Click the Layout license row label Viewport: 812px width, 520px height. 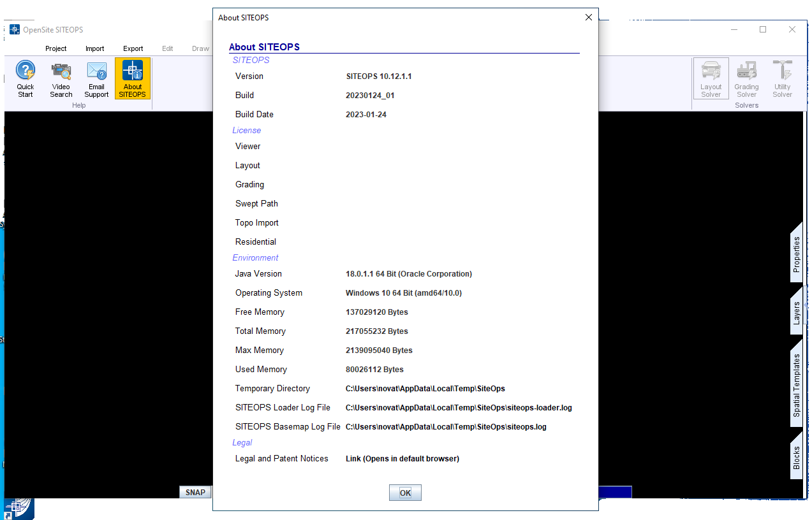(x=247, y=165)
